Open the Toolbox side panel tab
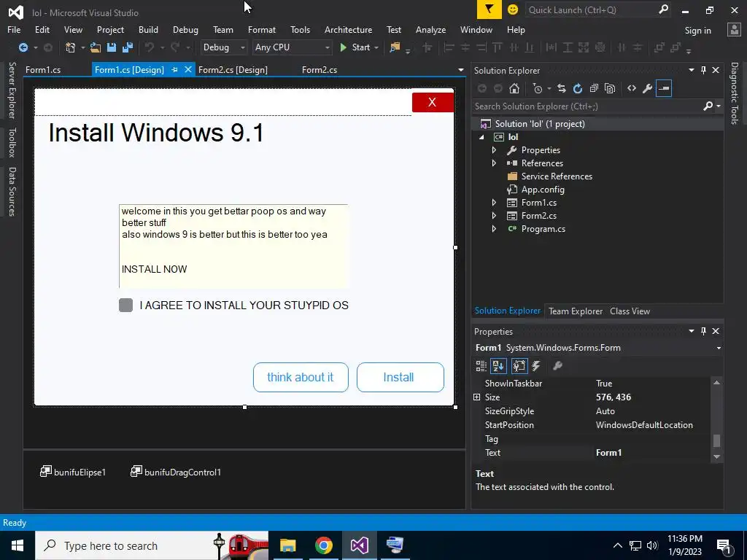This screenshot has height=560, width=747. tap(12, 142)
